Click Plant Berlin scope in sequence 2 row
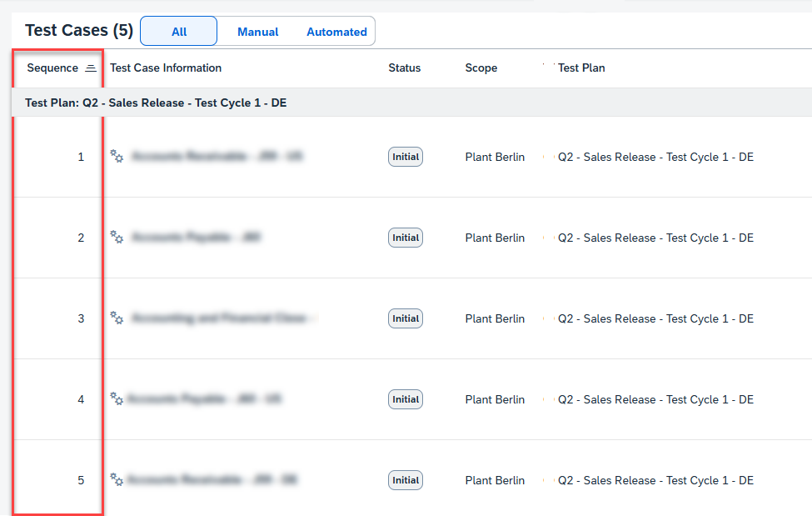This screenshot has width=812, height=516. (x=495, y=238)
